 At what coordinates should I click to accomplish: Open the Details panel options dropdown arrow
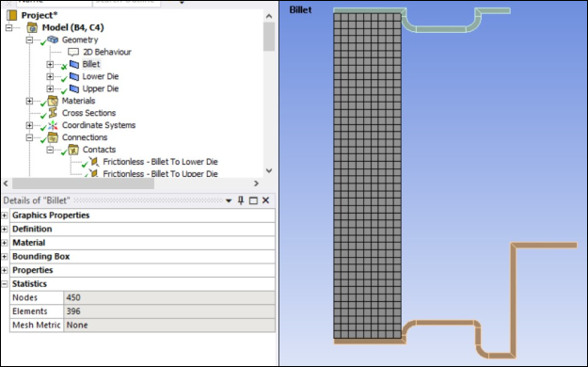tap(229, 200)
